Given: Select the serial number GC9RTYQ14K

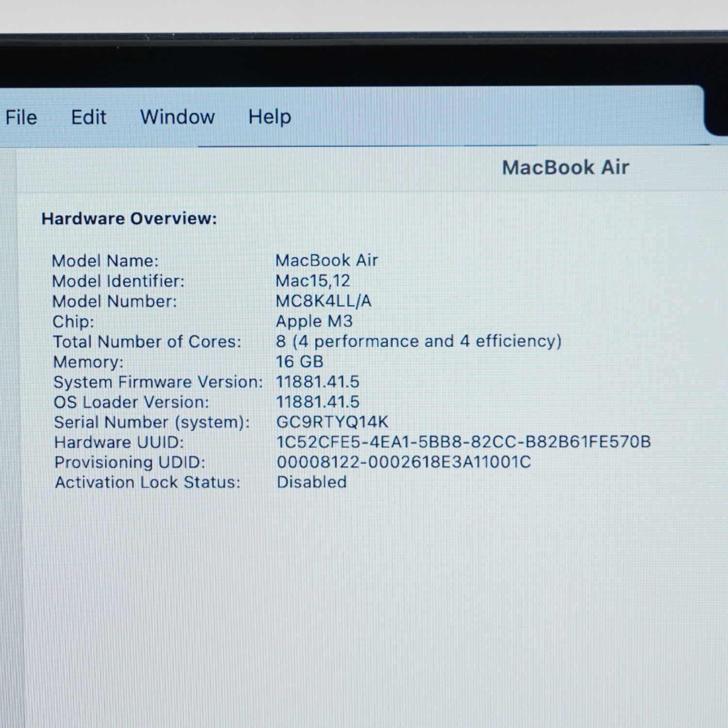Looking at the screenshot, I should tap(332, 422).
